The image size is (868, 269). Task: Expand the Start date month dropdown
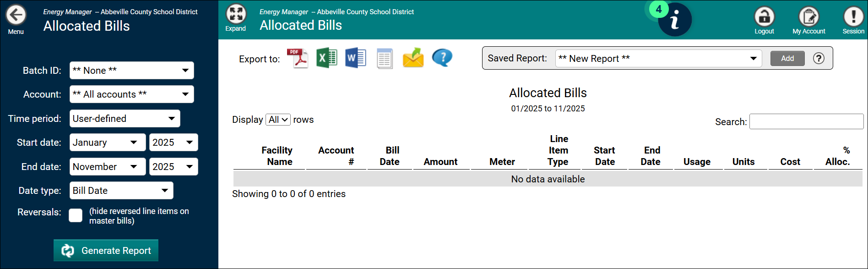(107, 143)
